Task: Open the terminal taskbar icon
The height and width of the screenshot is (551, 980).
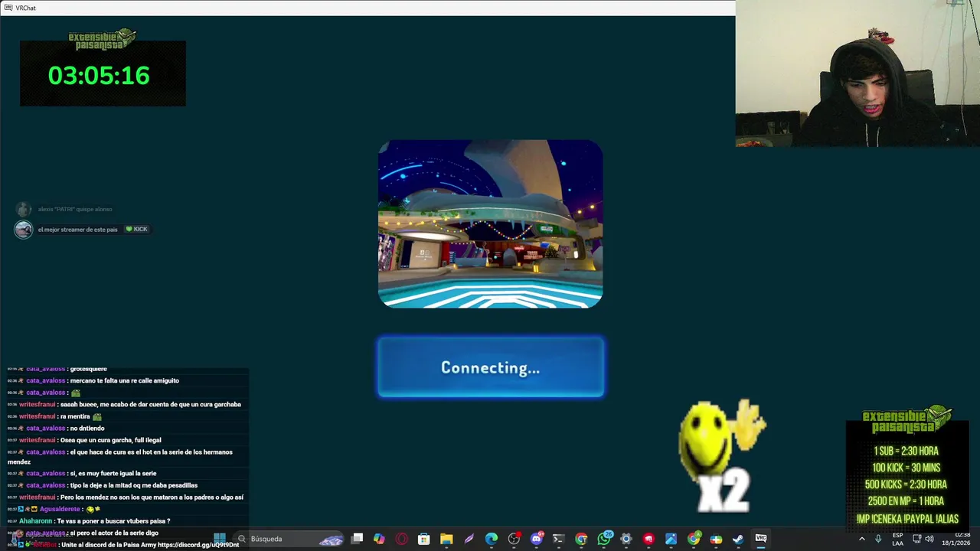Action: pos(559,539)
